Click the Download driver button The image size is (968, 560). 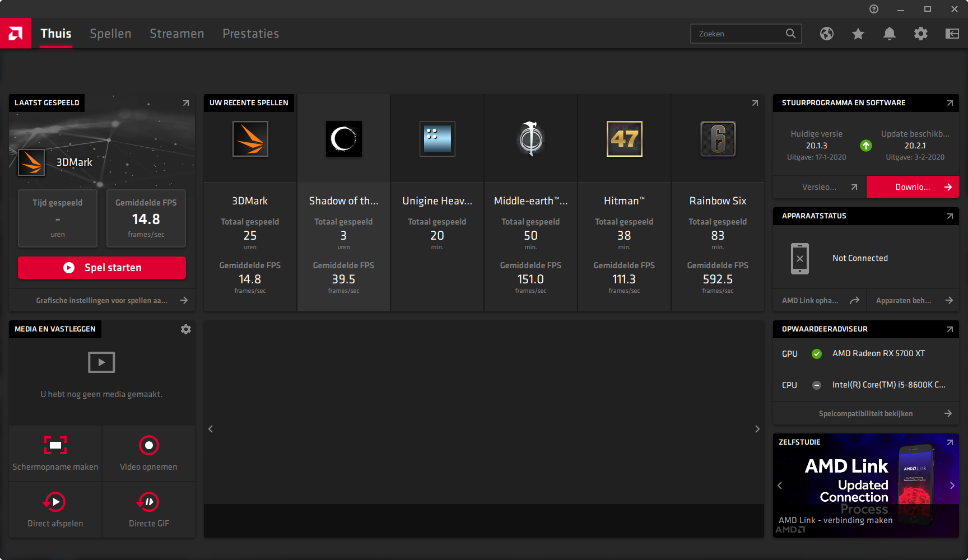tap(913, 187)
